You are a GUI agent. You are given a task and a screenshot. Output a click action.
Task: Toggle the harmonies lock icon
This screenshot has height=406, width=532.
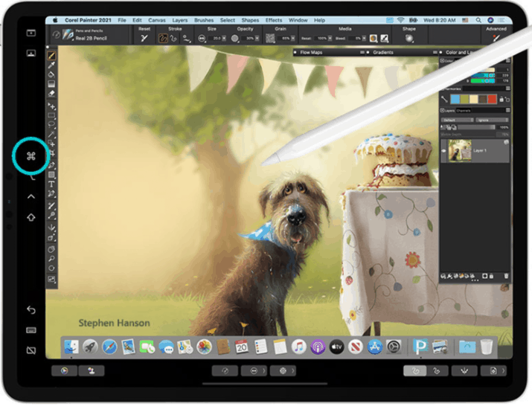[501, 99]
